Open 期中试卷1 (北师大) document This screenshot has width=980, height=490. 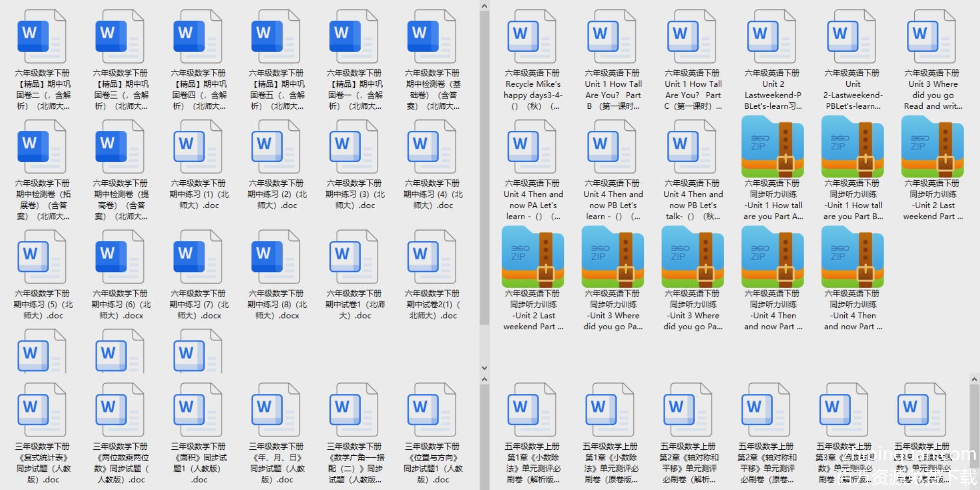click(x=354, y=258)
